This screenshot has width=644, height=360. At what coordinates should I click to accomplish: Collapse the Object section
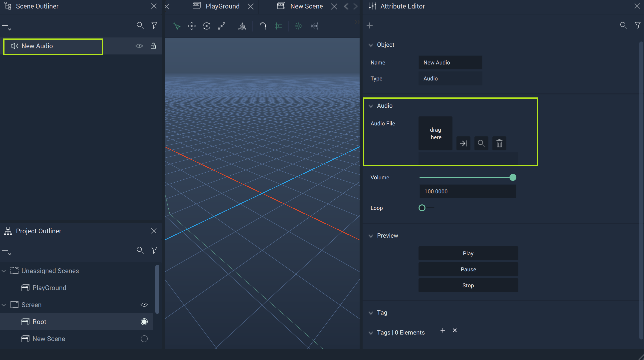coord(371,45)
